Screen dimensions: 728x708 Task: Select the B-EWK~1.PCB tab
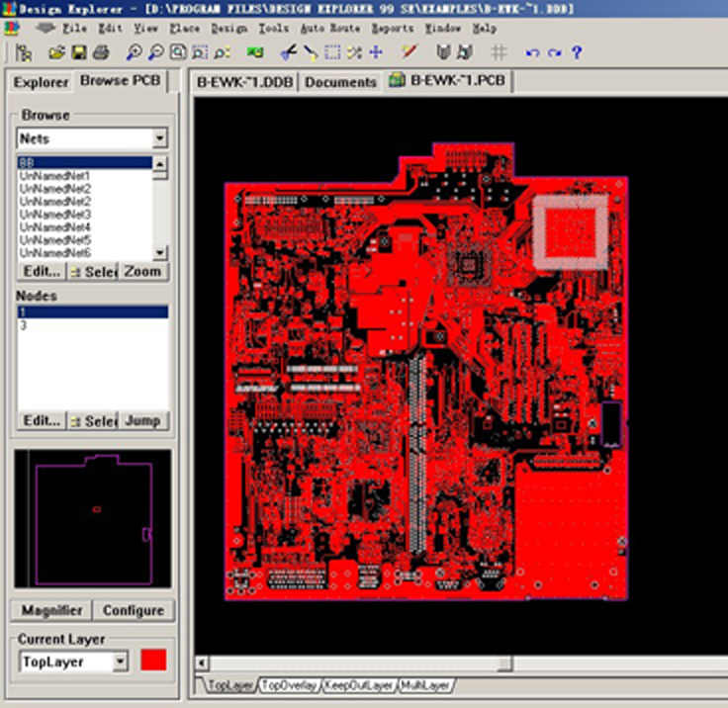point(448,81)
